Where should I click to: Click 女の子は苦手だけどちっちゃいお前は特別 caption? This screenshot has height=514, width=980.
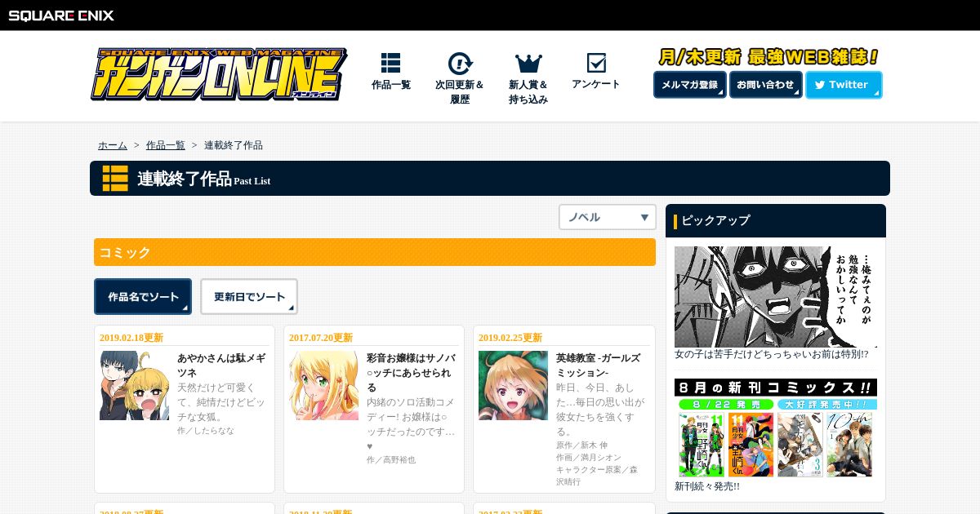click(x=772, y=355)
